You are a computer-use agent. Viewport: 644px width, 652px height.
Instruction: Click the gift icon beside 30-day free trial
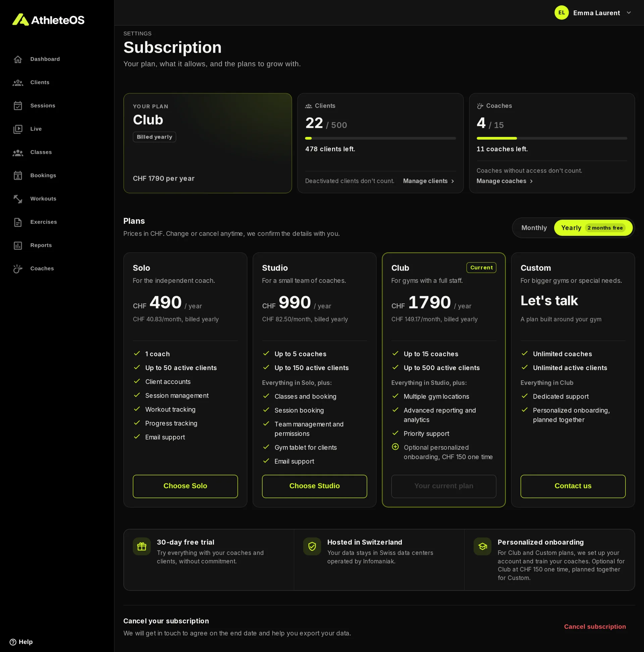tap(142, 546)
